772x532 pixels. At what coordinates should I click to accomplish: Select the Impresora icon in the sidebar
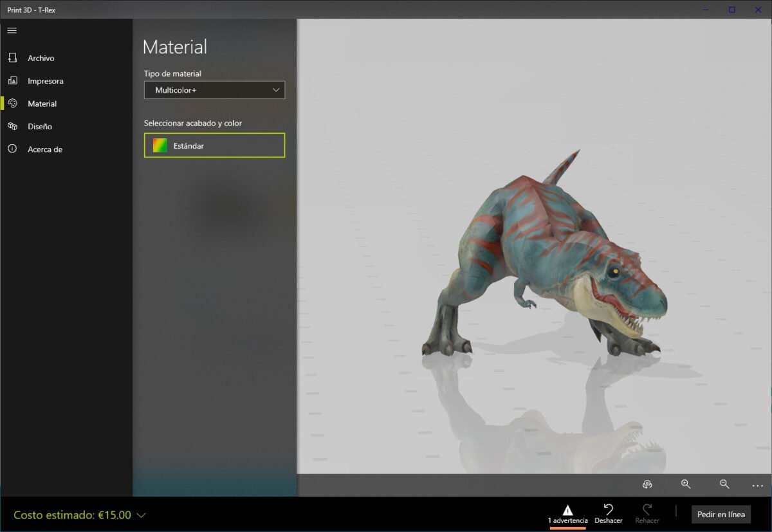tap(12, 80)
